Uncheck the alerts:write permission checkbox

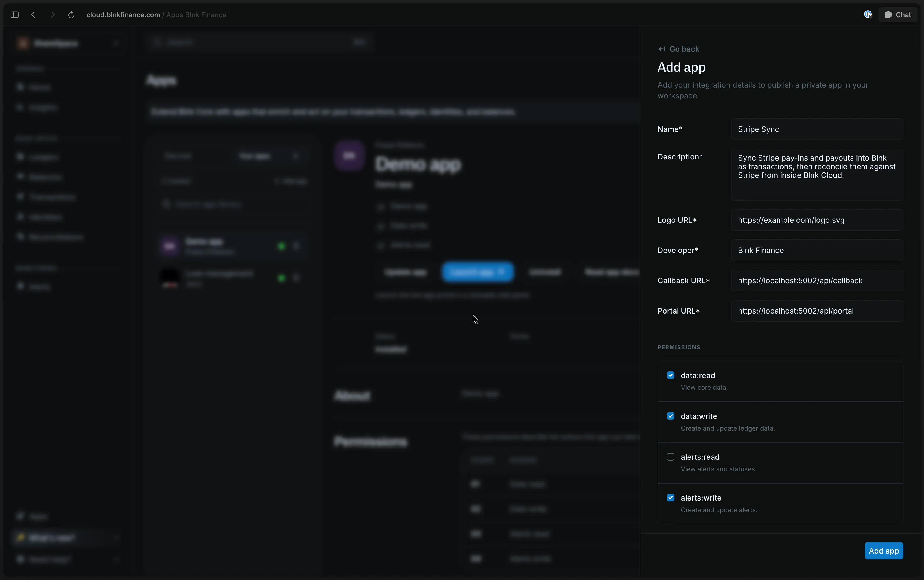(671, 498)
